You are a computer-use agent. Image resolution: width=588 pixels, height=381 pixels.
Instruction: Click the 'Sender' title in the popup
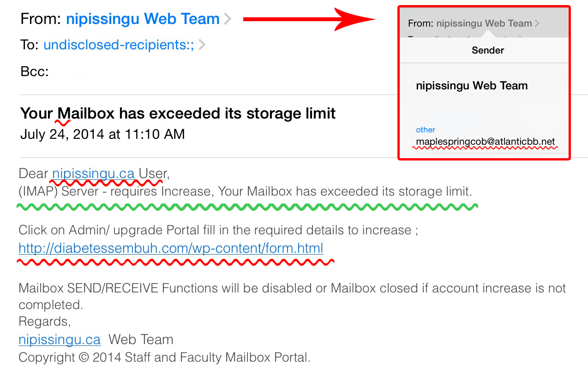click(x=488, y=50)
